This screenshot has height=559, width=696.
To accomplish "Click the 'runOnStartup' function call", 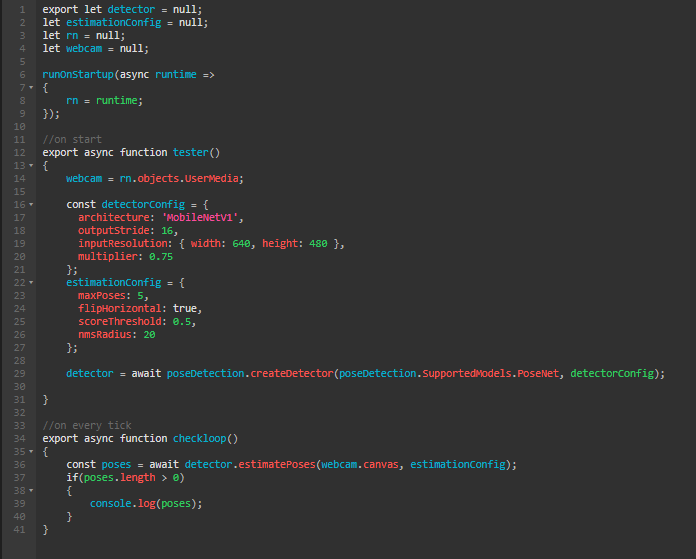I will pyautogui.click(x=78, y=75).
